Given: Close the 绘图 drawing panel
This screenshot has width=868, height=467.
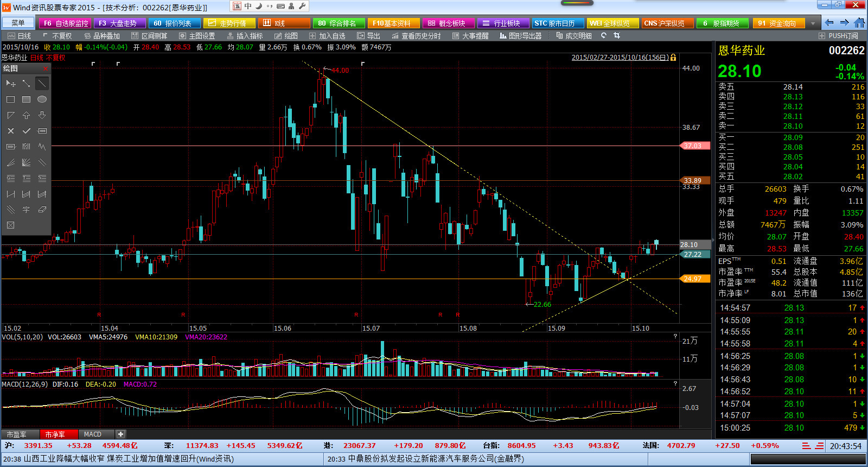Looking at the screenshot, I should 46,69.
